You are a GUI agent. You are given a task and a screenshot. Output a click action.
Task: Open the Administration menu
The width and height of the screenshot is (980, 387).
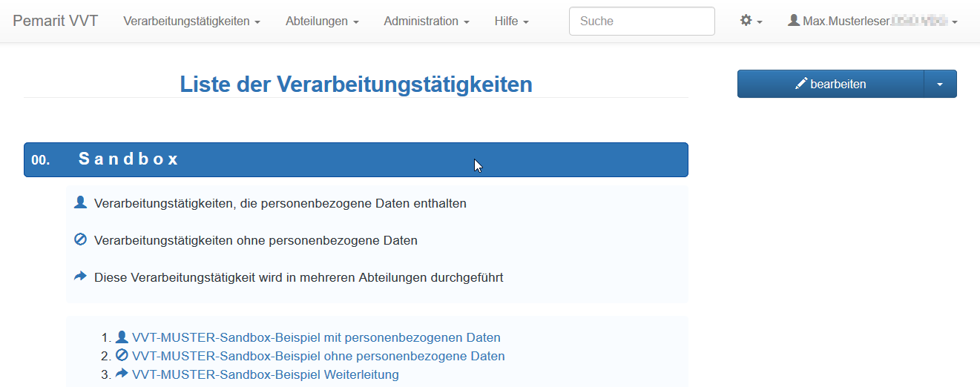coord(426,21)
